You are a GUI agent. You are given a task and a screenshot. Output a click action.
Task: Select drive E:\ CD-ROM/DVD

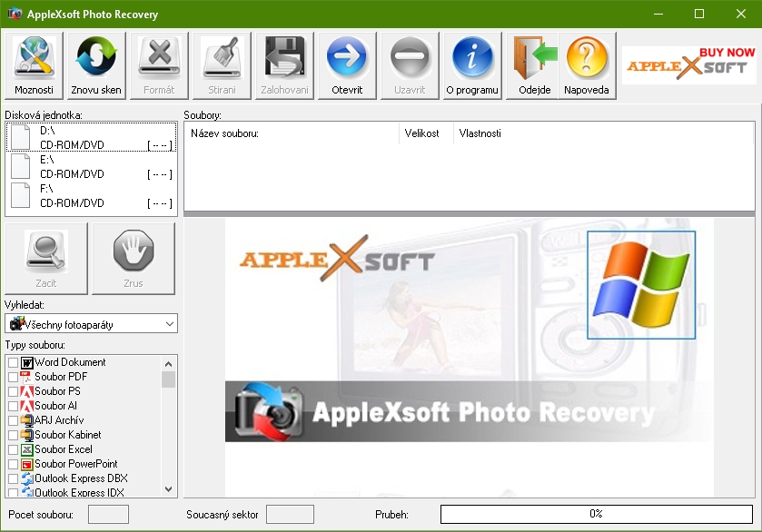pyautogui.click(x=92, y=167)
